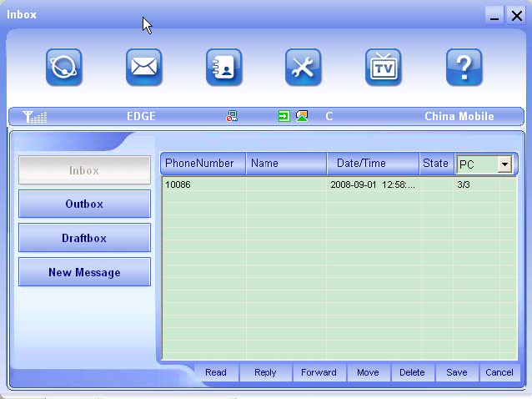Switch to the Draftbox folder
532x399 pixels.
point(84,238)
